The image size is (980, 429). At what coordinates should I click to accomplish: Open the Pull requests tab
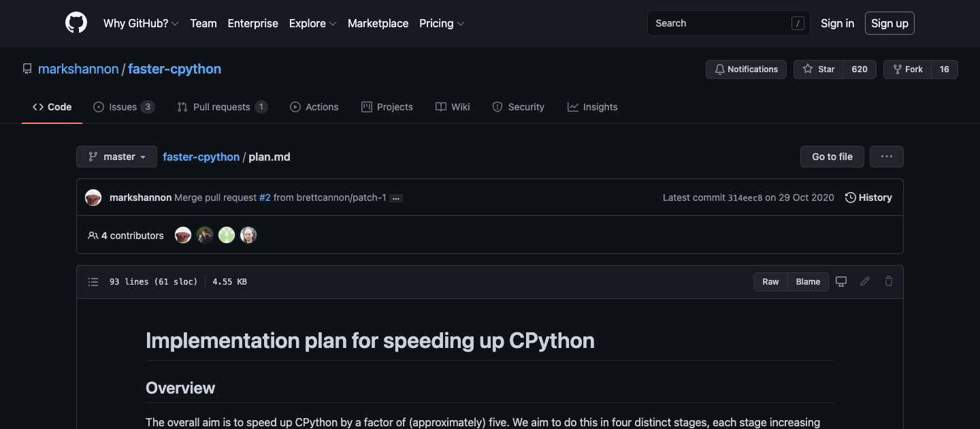tap(221, 107)
